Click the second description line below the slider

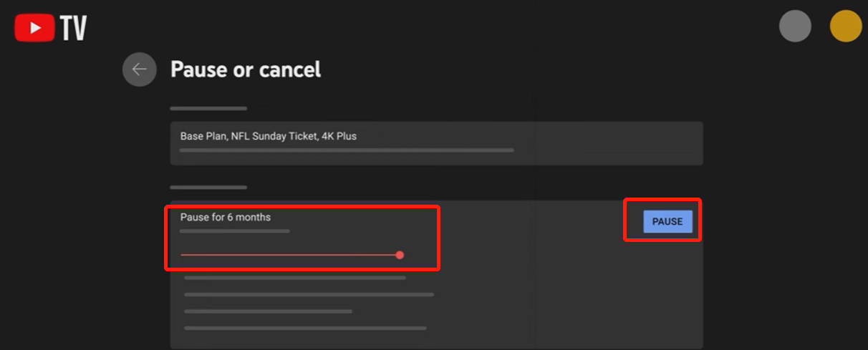point(309,294)
